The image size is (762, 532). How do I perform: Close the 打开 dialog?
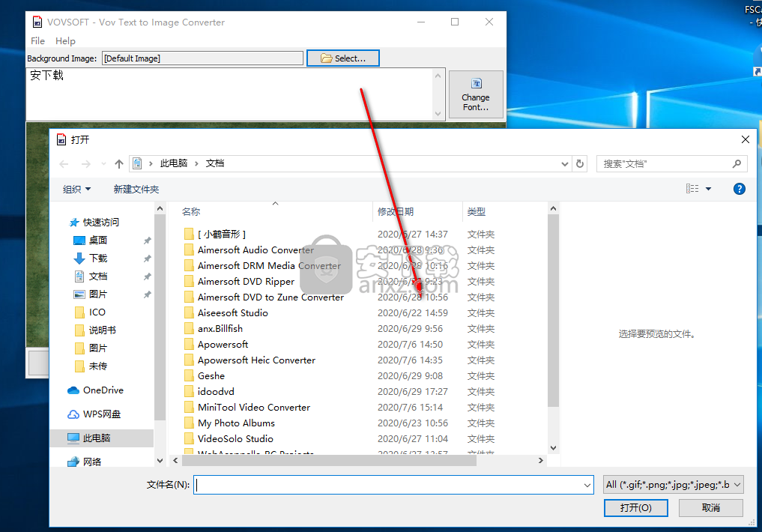745,139
